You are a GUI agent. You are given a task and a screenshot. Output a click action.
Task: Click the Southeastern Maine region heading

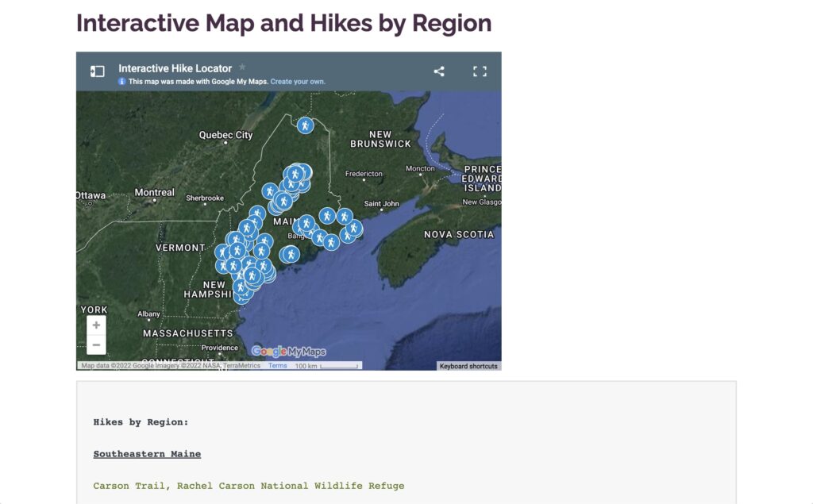coord(147,454)
